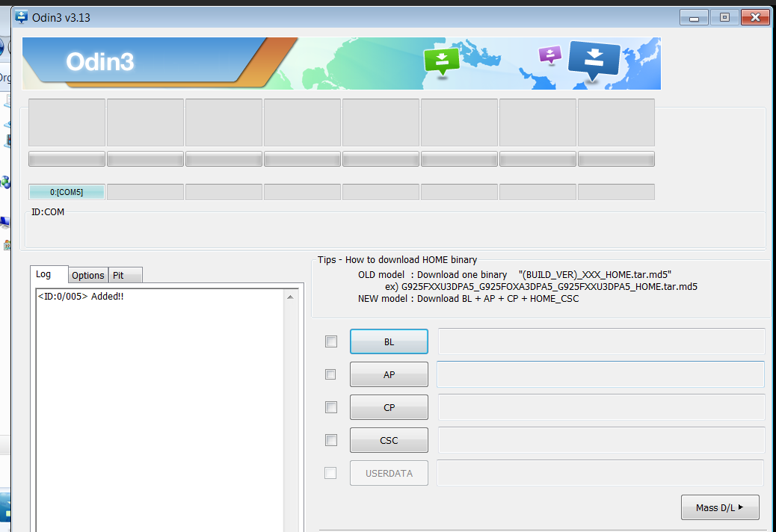Select a CSC file via CSC button
Screen dimensions: 776x532
click(389, 440)
